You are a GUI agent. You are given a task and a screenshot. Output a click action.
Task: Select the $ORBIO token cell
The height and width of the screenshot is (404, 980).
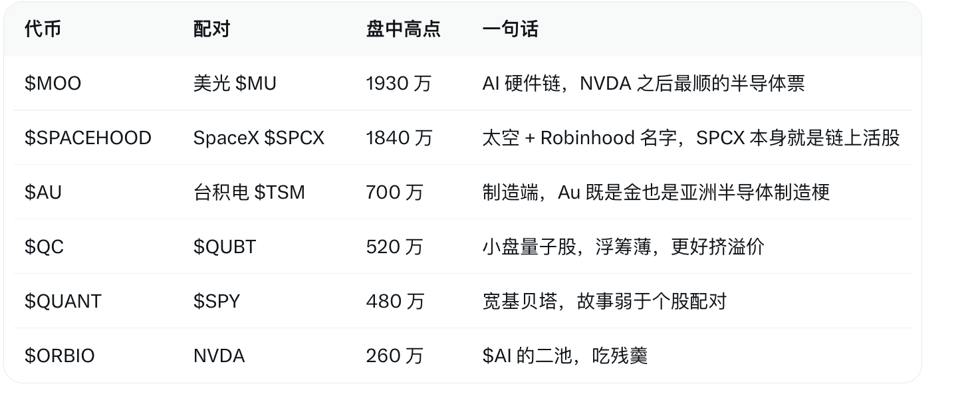click(60, 356)
